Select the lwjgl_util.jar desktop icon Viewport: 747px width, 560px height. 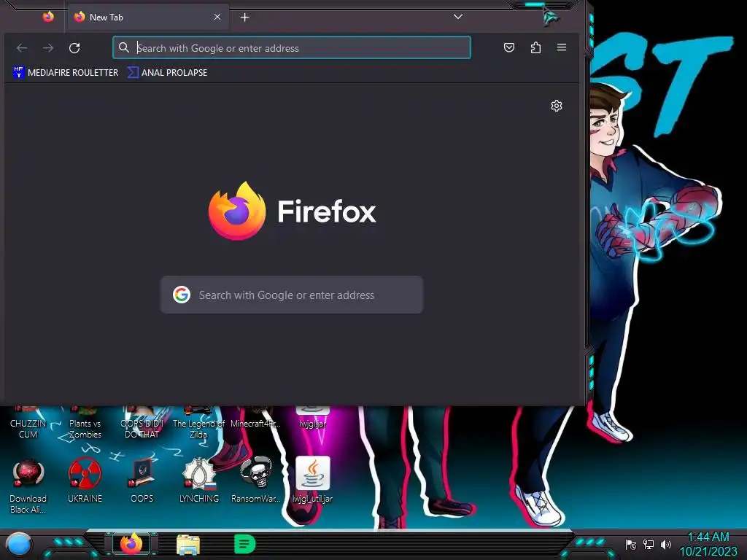pos(312,481)
